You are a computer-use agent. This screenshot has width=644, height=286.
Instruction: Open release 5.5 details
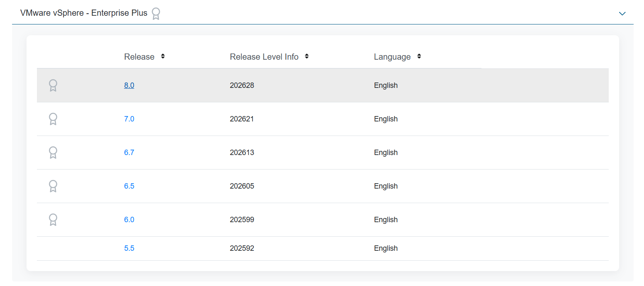click(129, 248)
